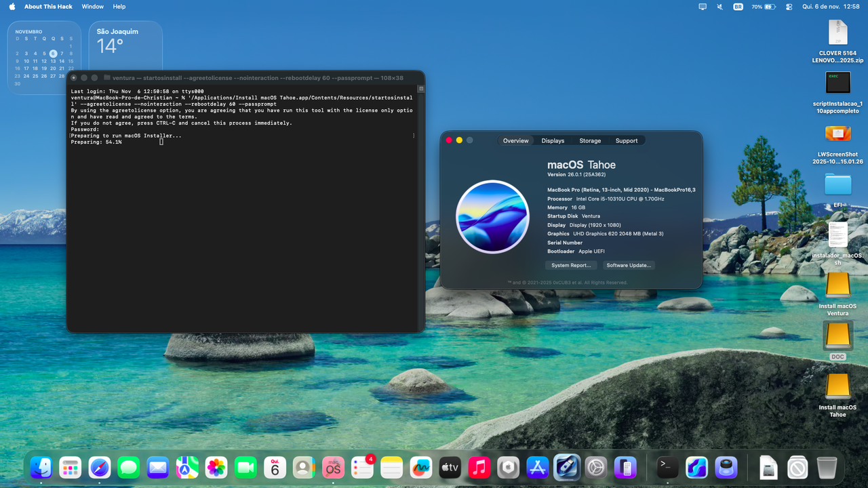Open Reminders app with badge 4

point(362,467)
